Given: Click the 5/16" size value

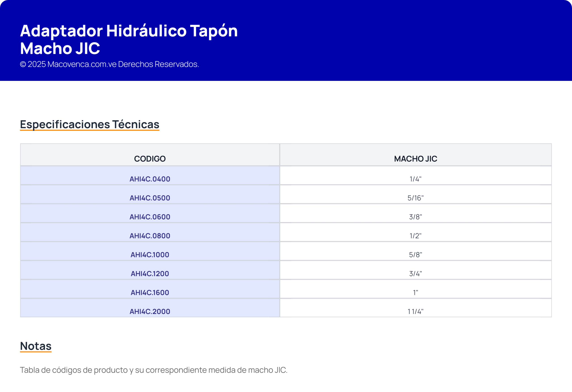Looking at the screenshot, I should tap(415, 198).
